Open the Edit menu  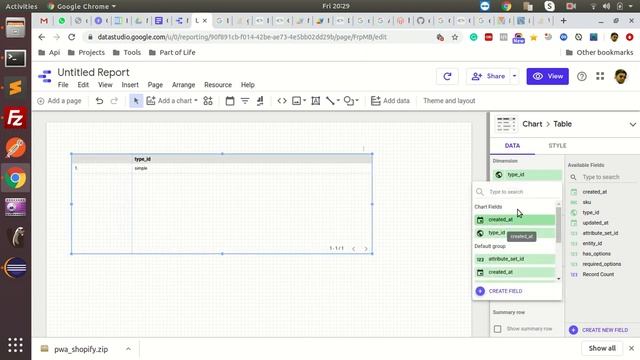pos(83,85)
